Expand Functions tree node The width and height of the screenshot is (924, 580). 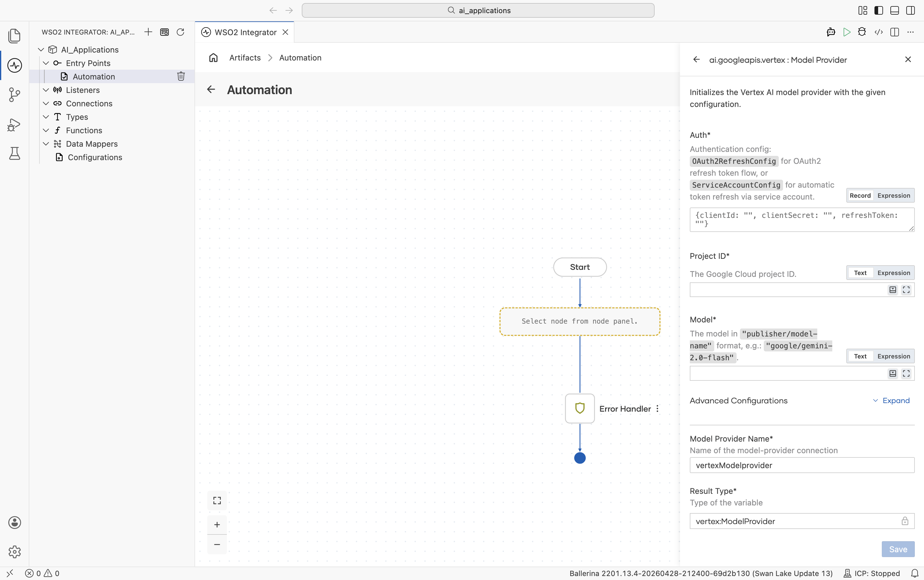coord(46,130)
